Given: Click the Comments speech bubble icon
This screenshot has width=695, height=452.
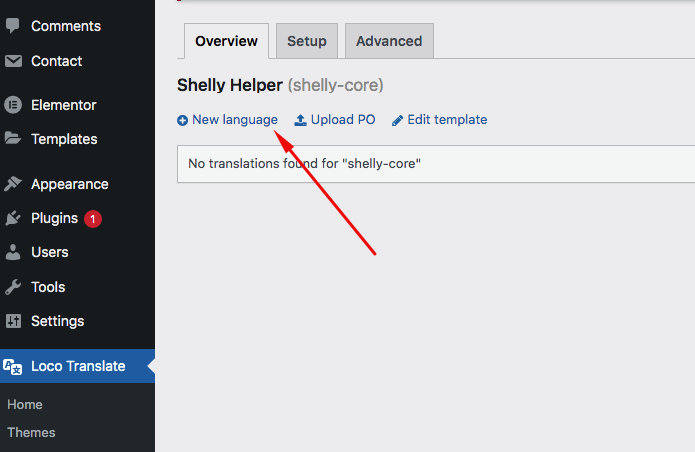Looking at the screenshot, I should (x=13, y=26).
